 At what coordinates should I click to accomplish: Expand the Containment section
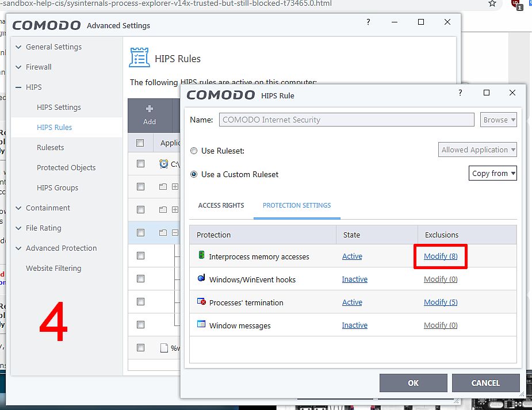coord(18,208)
